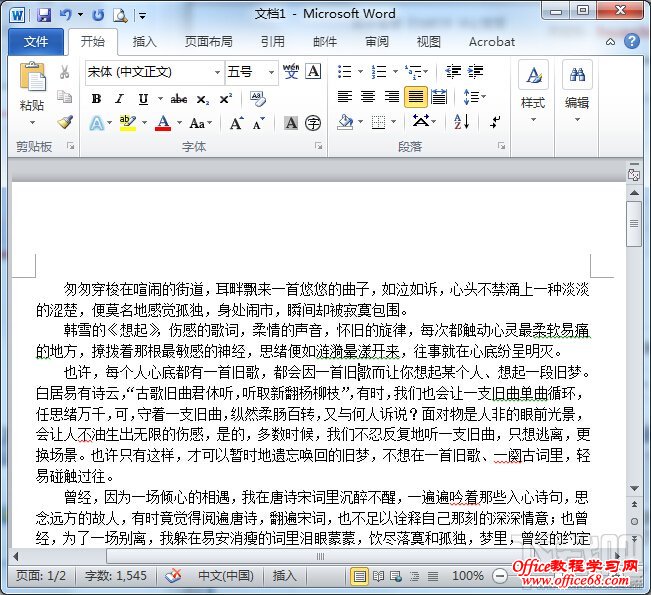Click the red font color swatch
651x595 pixels.
(162, 123)
